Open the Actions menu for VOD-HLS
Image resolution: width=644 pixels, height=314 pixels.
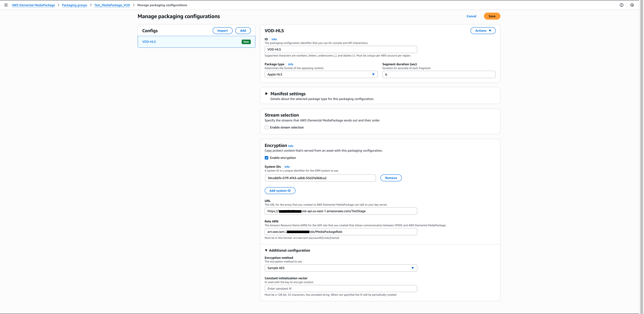point(483,31)
